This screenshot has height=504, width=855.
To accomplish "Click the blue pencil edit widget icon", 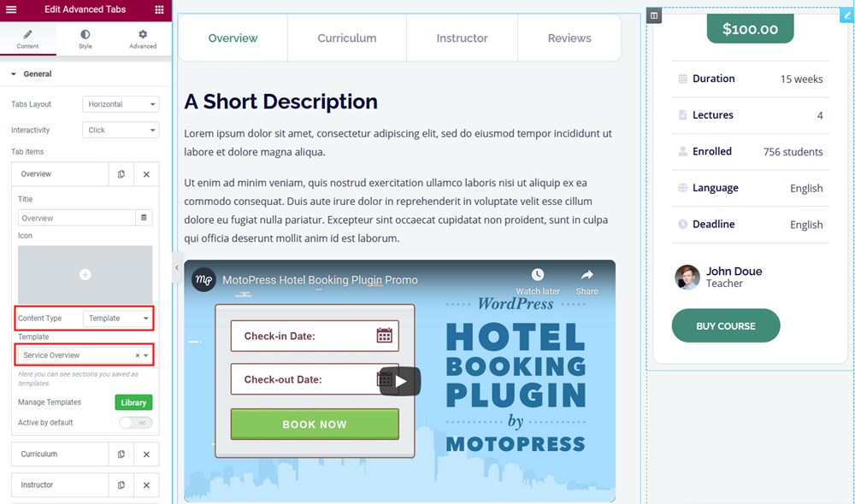I will [x=847, y=15].
